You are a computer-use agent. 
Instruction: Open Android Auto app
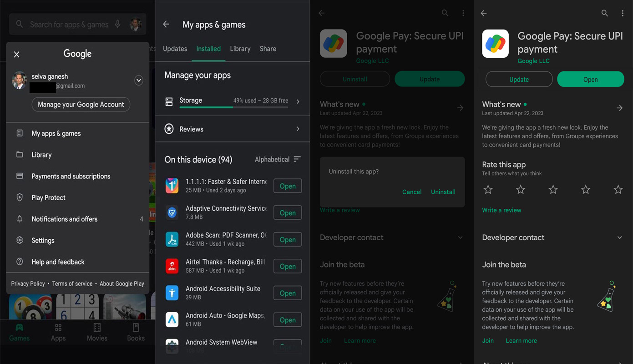[x=288, y=320]
